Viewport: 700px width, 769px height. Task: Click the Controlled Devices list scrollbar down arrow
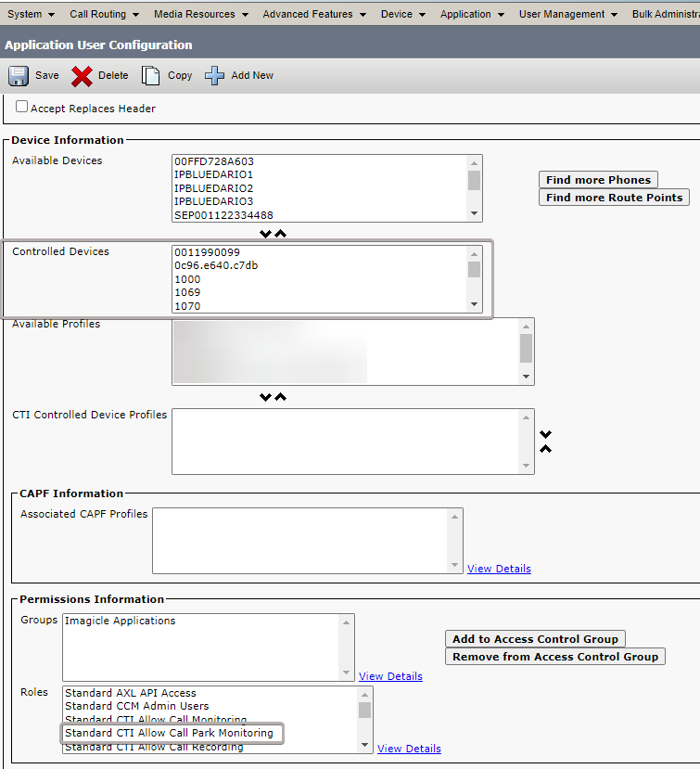point(475,304)
